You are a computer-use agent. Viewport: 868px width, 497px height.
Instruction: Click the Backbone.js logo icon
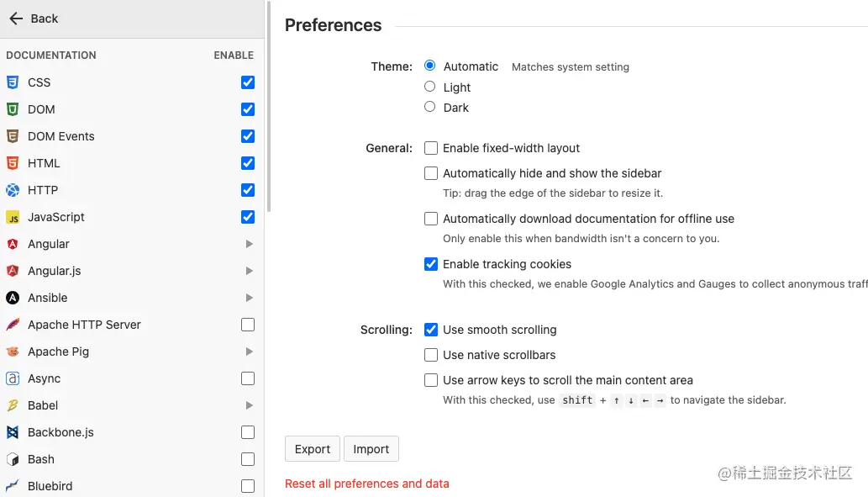click(x=13, y=432)
